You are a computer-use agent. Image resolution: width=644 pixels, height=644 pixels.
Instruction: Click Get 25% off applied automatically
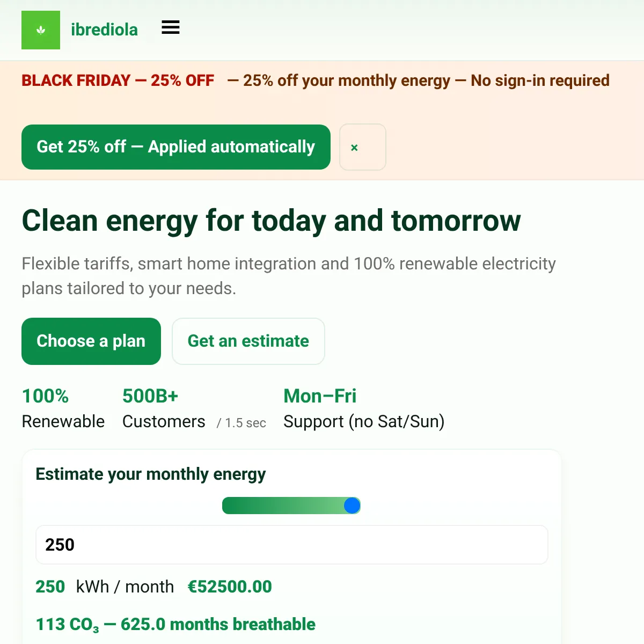pyautogui.click(x=176, y=147)
